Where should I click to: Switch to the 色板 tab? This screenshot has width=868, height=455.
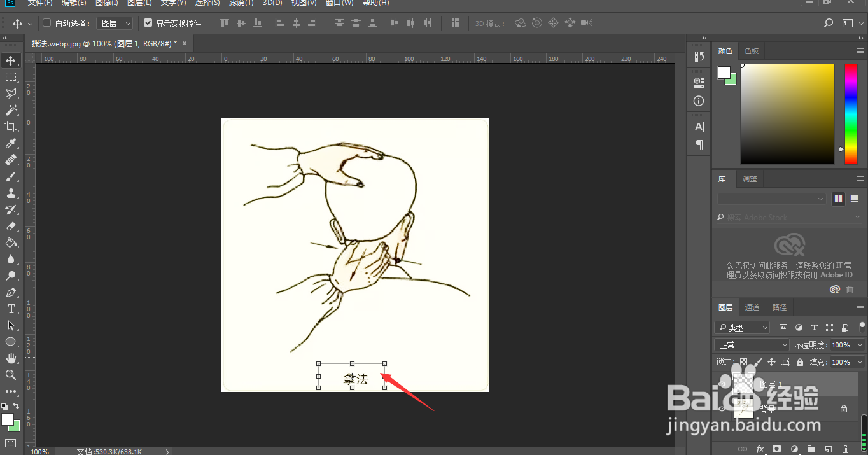752,51
